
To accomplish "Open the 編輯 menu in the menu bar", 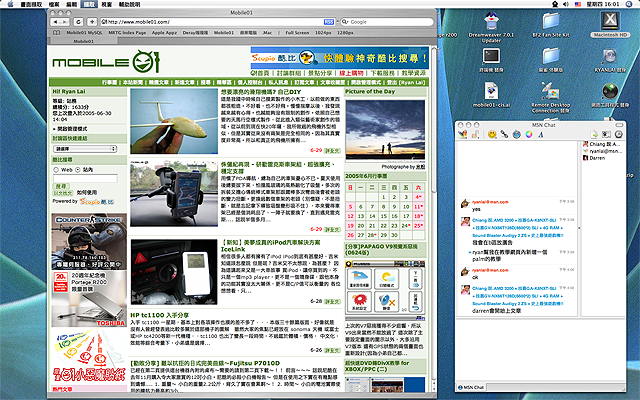I will 72,4.
